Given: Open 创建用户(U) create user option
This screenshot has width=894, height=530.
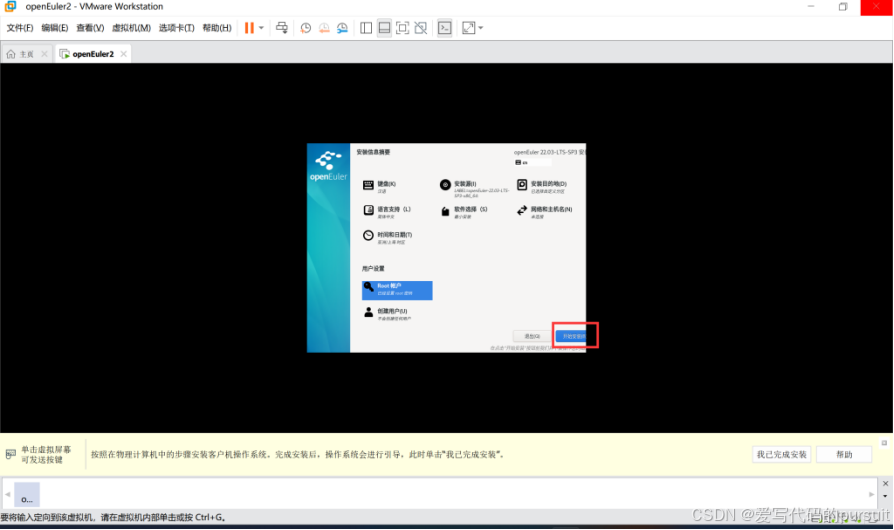Looking at the screenshot, I should pos(387,313).
